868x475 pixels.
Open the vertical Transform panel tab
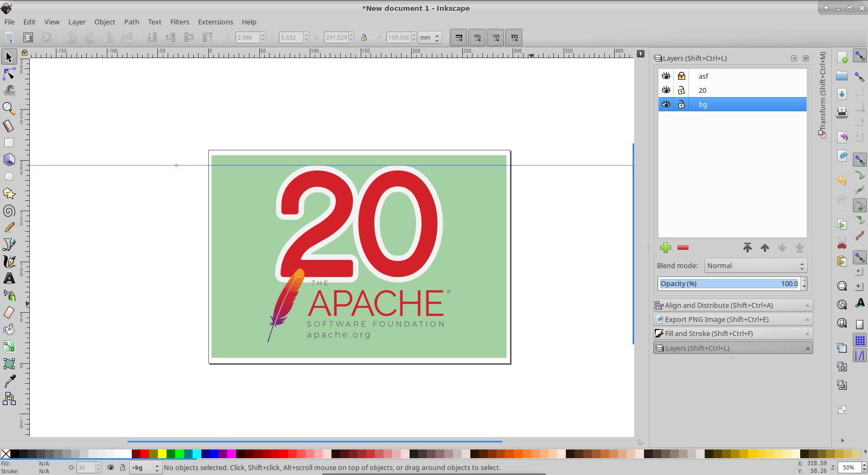point(823,95)
